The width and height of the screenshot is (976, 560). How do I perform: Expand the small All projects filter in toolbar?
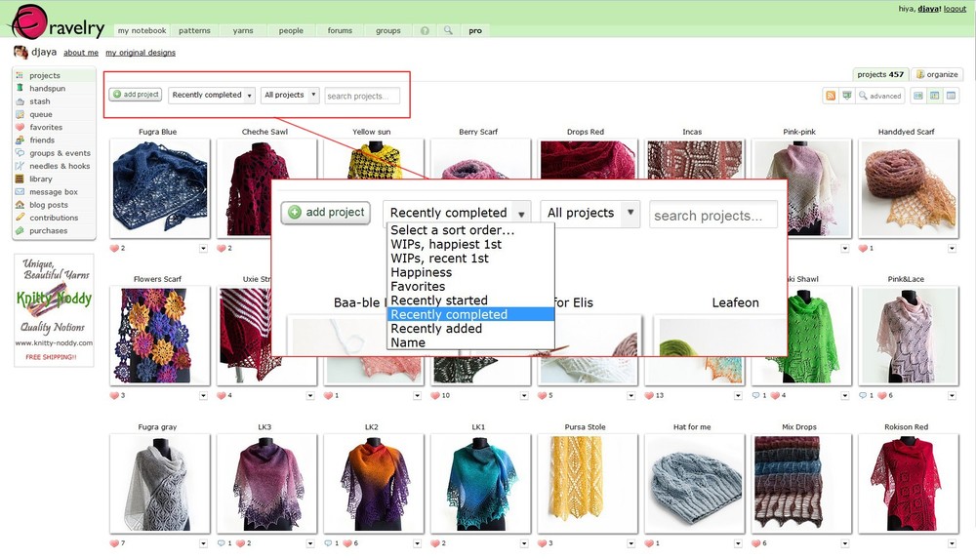point(290,96)
